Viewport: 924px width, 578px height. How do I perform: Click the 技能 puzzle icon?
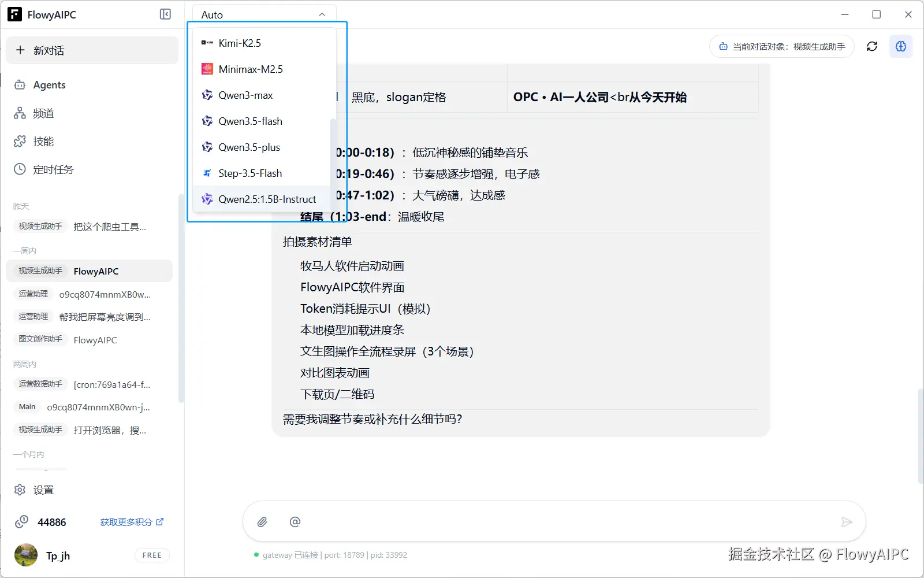click(x=20, y=142)
